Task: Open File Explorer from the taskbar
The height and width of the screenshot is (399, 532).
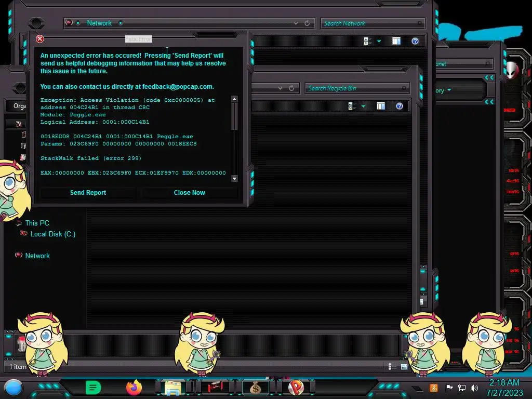Action: pos(173,388)
